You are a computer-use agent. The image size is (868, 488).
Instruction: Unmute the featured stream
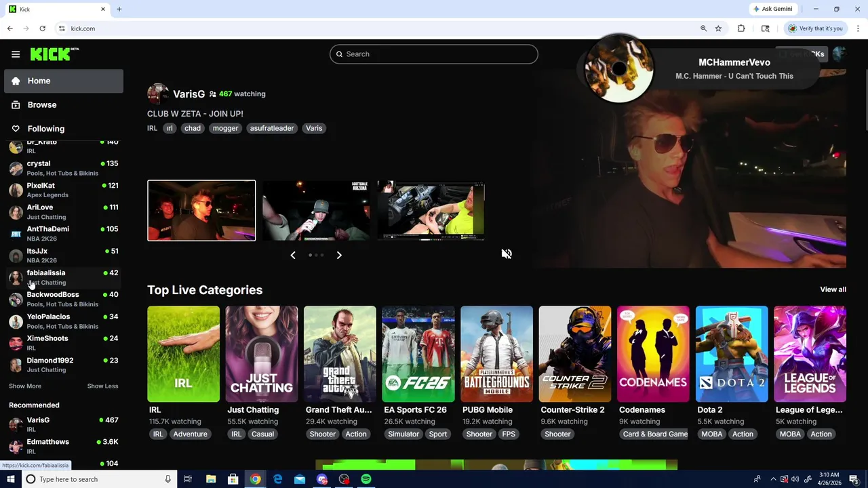tap(507, 254)
